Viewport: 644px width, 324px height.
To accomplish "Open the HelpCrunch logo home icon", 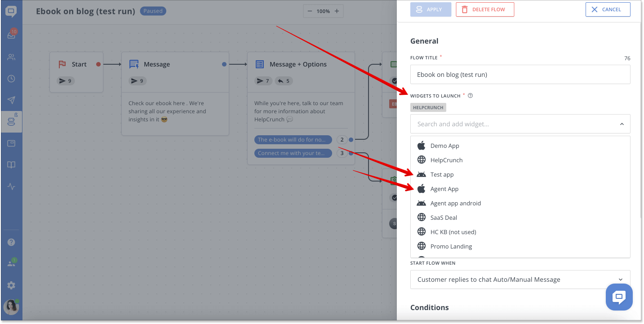I will tap(11, 12).
